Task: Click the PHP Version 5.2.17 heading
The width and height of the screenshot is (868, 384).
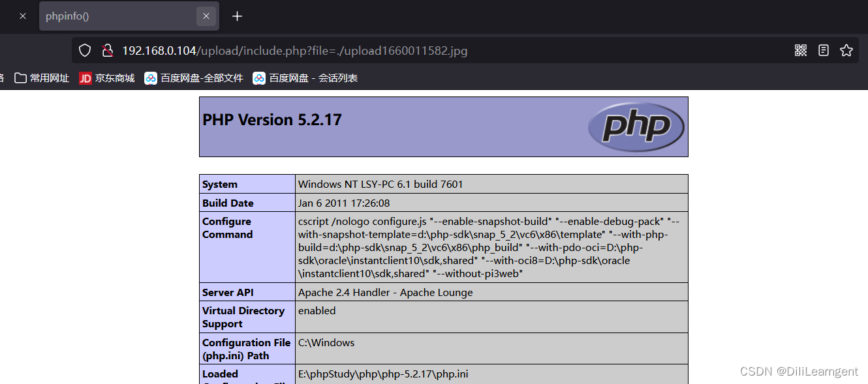Action: click(272, 120)
